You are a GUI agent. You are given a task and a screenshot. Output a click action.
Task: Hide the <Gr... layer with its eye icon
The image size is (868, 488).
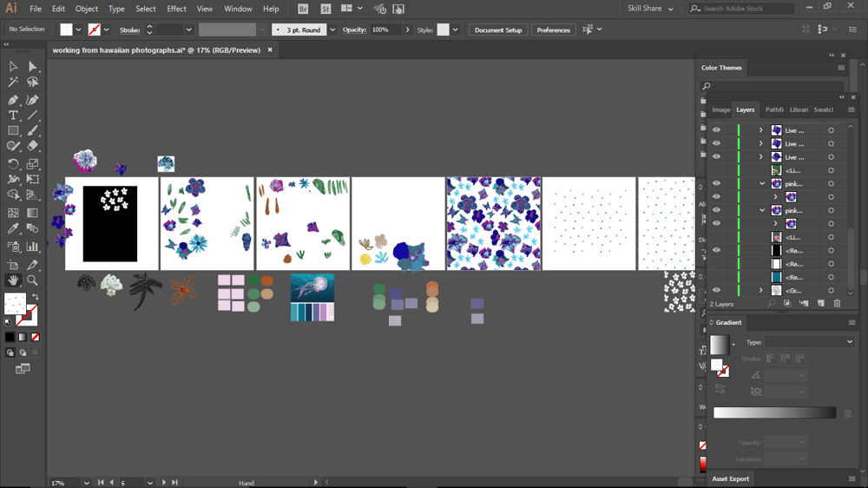716,290
